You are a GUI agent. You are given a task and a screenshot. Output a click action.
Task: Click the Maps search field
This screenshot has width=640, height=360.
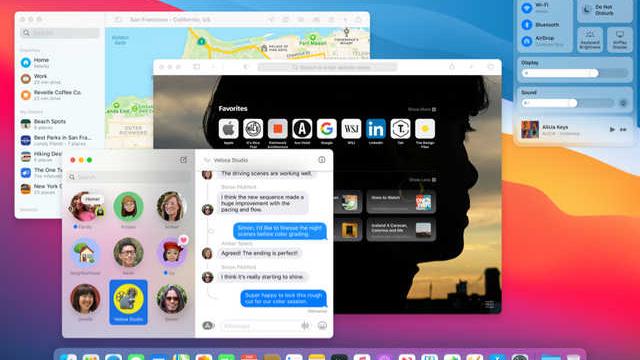(60, 33)
